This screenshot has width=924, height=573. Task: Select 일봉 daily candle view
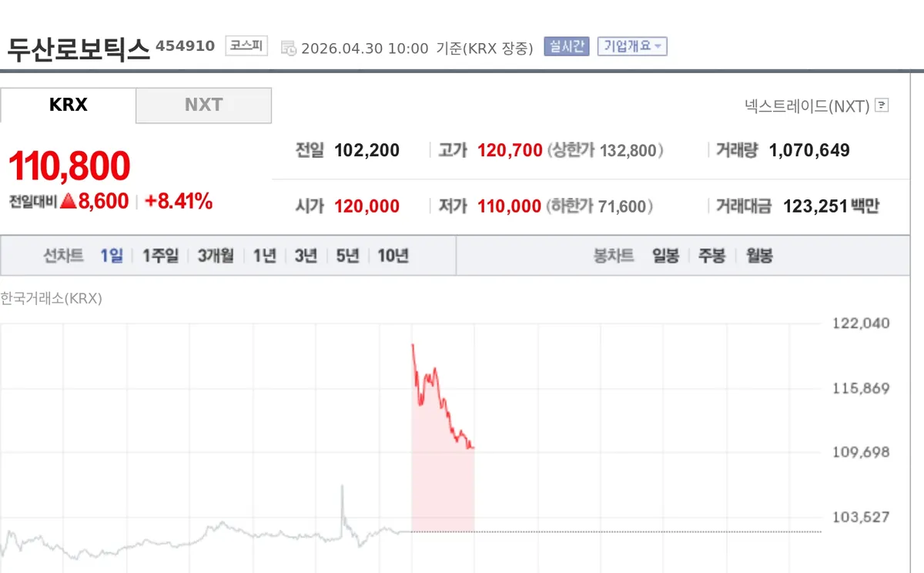click(x=665, y=256)
